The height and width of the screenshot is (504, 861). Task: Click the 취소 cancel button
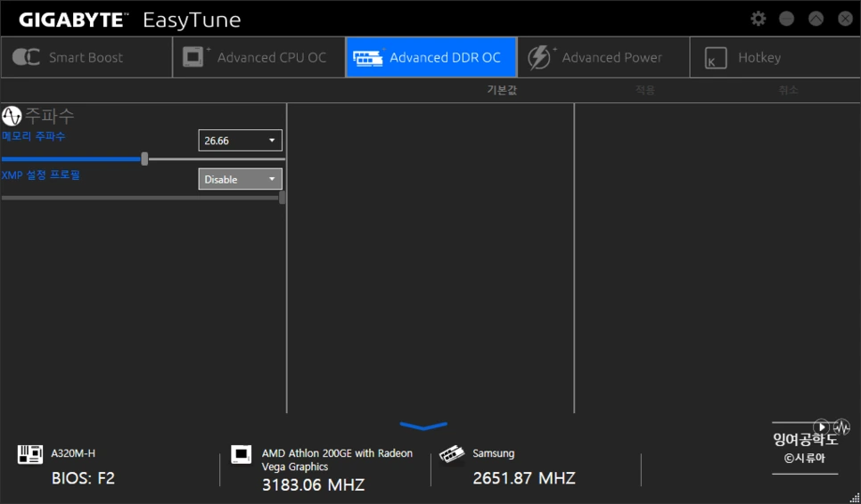[x=789, y=90]
